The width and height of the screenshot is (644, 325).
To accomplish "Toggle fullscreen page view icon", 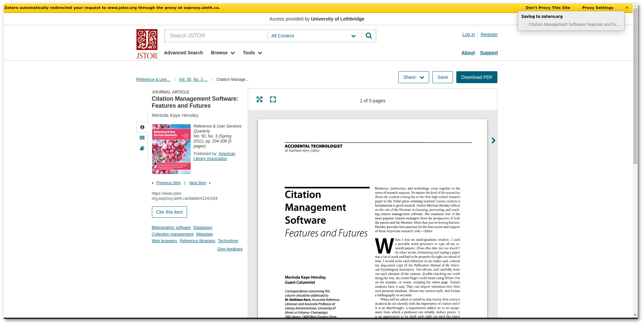I will pyautogui.click(x=273, y=99).
